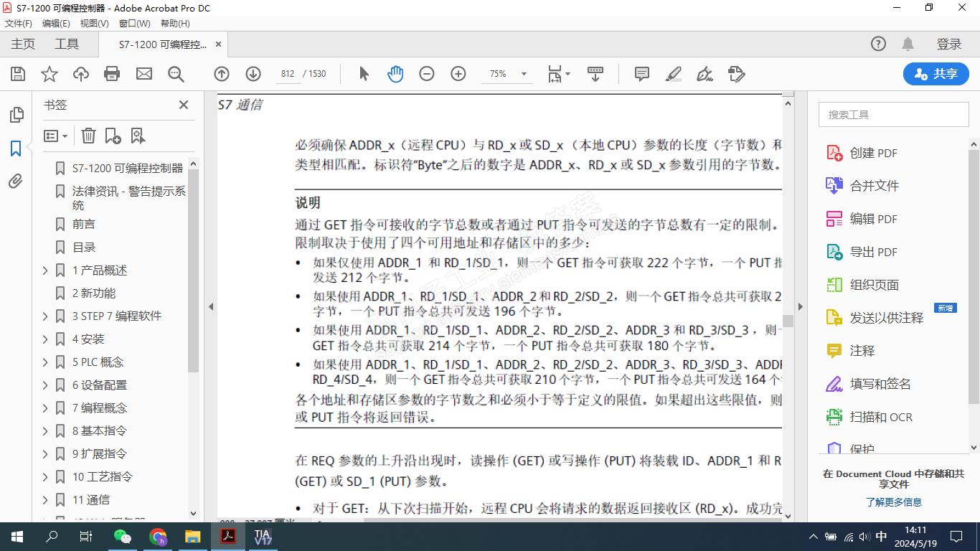The height and width of the screenshot is (551, 980).
Task: Print the document using the printer icon
Action: (112, 74)
